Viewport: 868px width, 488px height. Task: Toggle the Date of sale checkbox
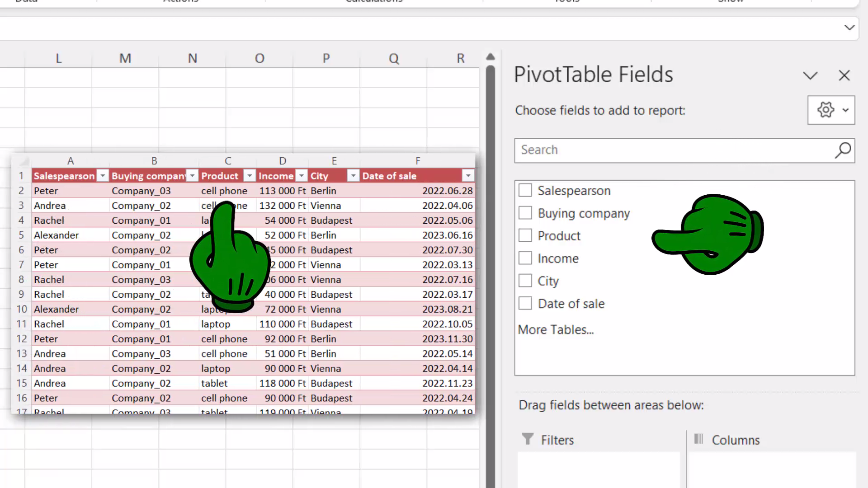pos(525,303)
